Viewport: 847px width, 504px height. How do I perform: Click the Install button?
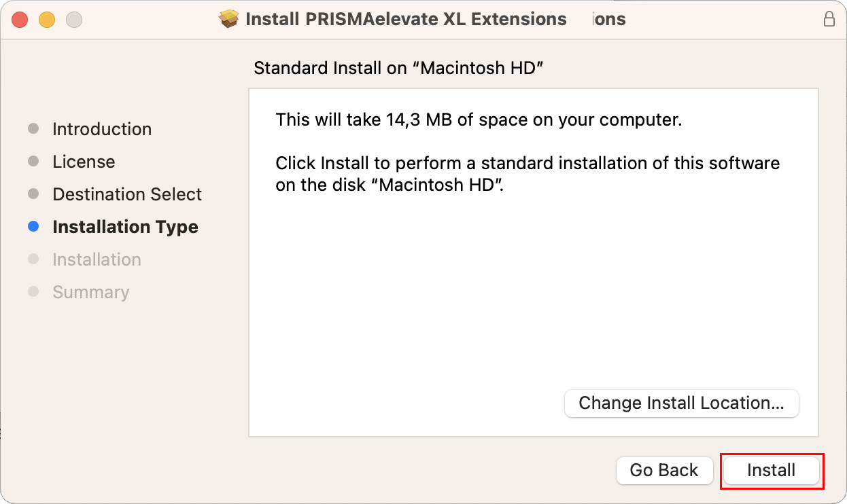point(772,470)
